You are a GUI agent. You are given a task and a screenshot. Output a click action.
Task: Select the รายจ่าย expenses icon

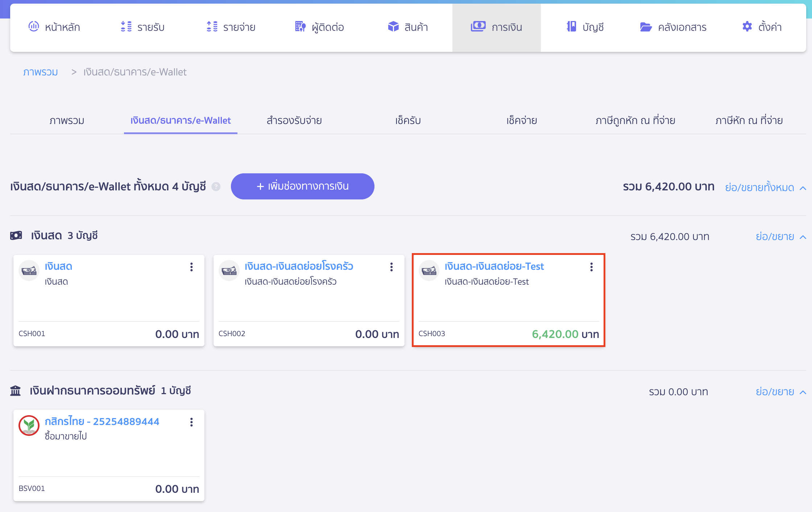[212, 26]
